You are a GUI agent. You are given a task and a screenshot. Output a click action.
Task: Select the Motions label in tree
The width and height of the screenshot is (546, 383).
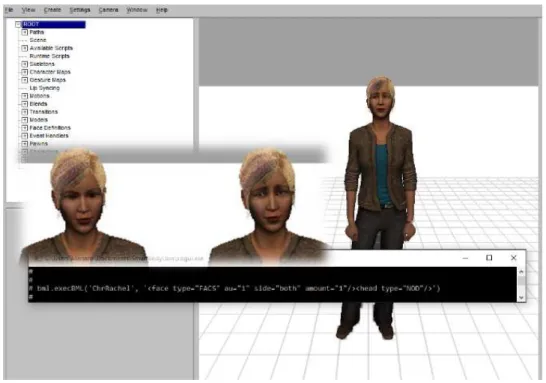(x=39, y=96)
